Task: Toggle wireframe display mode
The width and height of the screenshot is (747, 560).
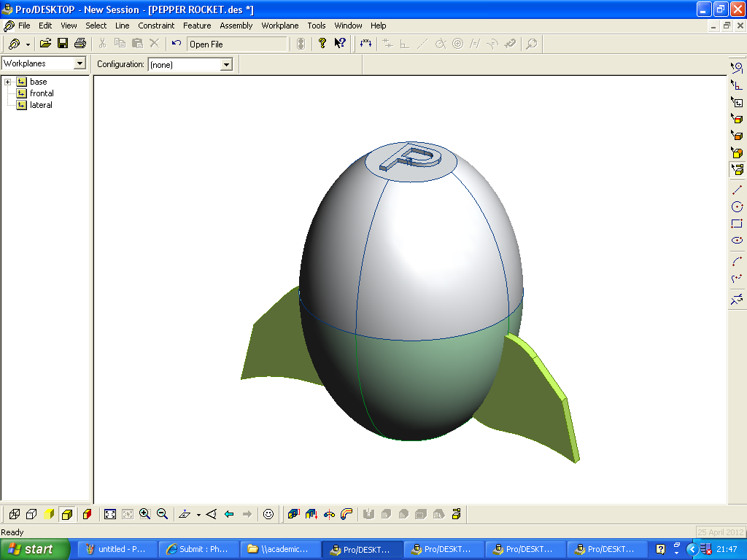Action: click(x=15, y=514)
